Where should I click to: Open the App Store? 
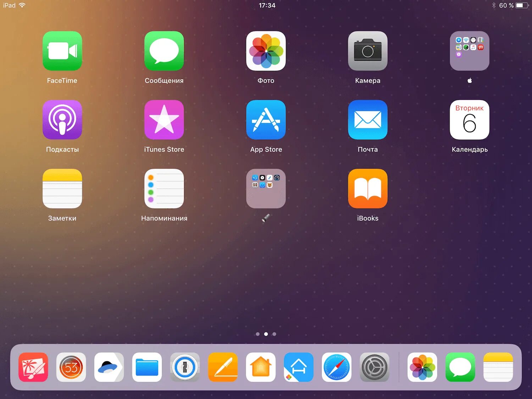point(266,120)
